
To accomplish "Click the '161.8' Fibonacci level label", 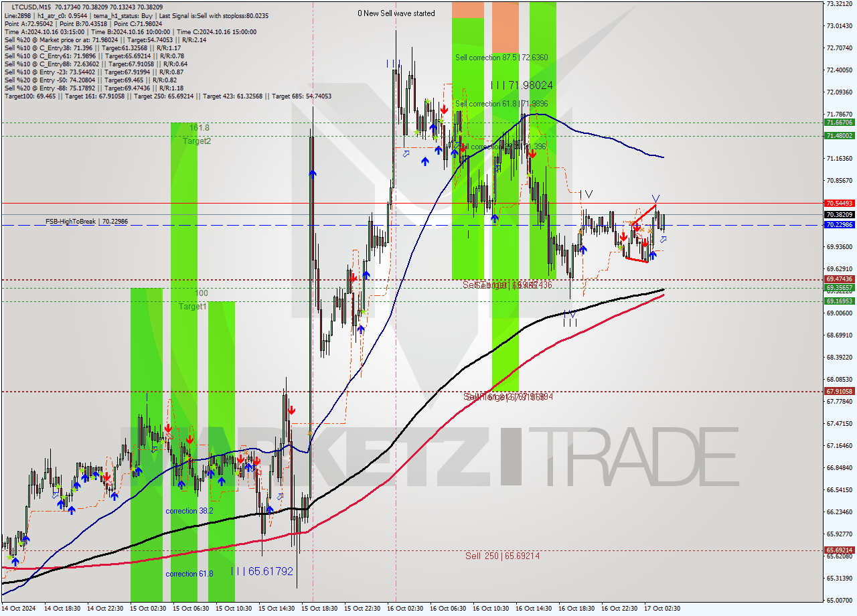I will pos(200,127).
